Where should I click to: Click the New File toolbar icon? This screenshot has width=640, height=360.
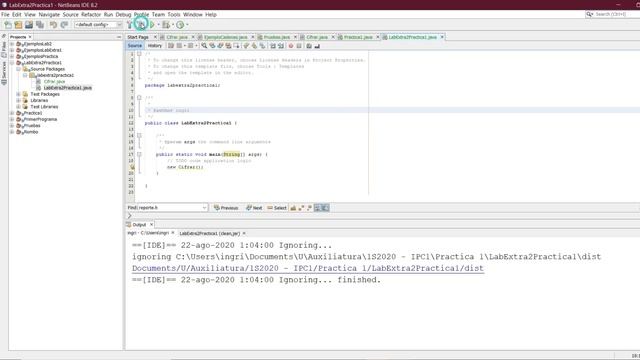tap(8, 25)
